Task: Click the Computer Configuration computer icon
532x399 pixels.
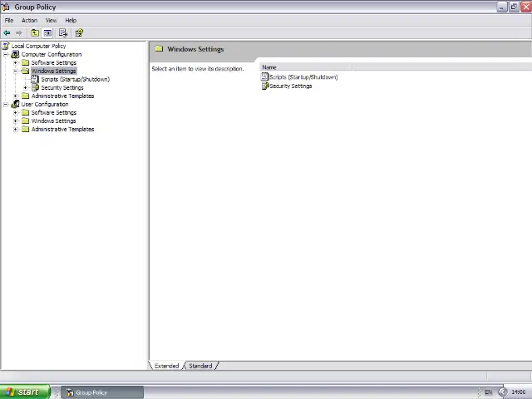Action: point(15,54)
